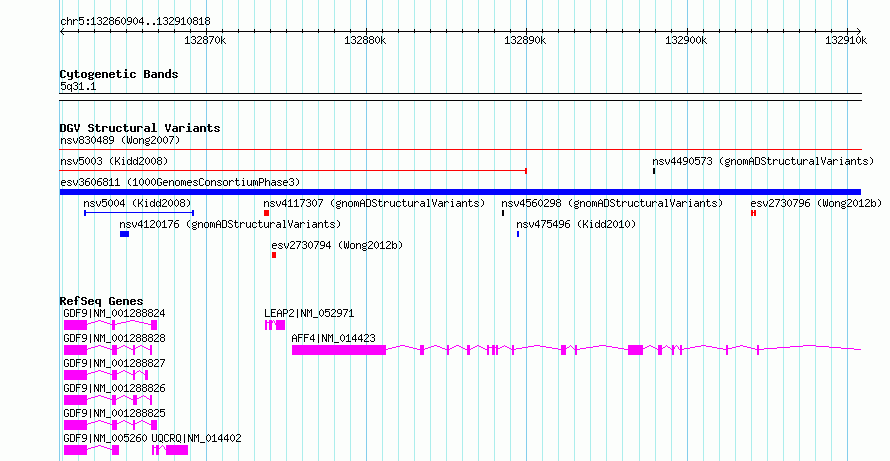Click the ruler's left arrow end

coord(62,31)
